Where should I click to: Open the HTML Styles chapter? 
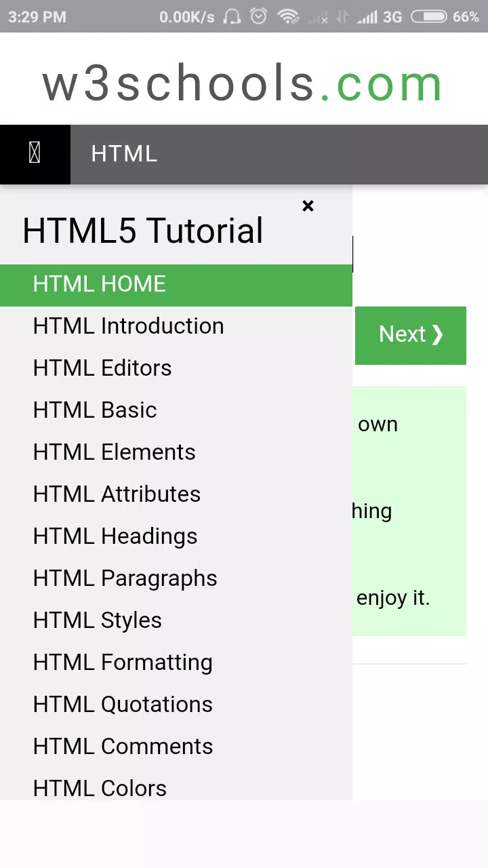tap(176, 621)
